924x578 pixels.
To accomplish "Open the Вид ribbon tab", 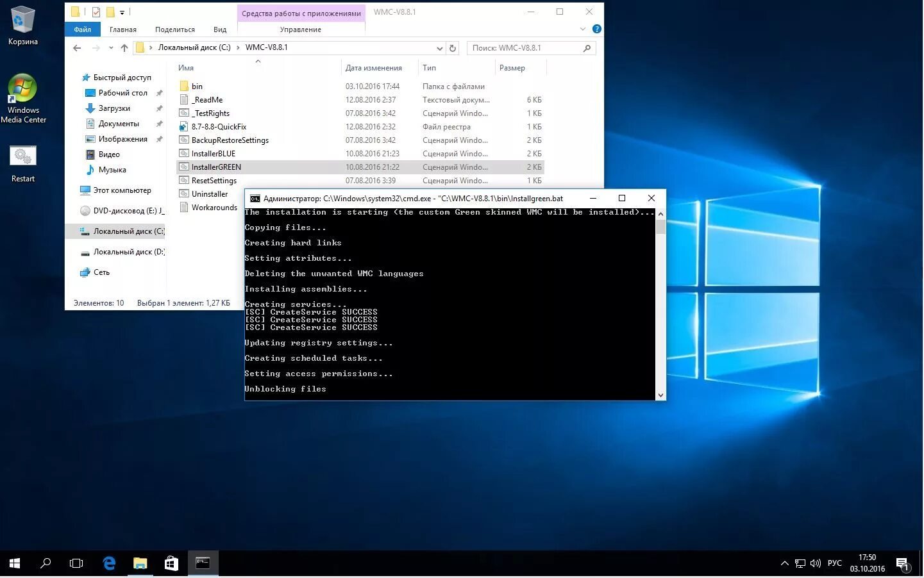I will (220, 29).
